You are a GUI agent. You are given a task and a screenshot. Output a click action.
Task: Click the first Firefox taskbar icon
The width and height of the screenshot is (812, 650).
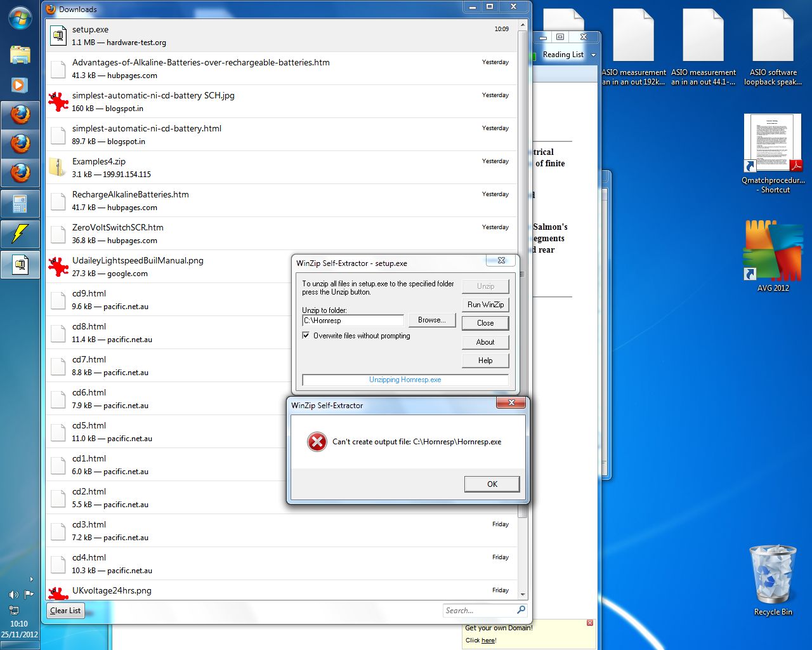[x=20, y=115]
